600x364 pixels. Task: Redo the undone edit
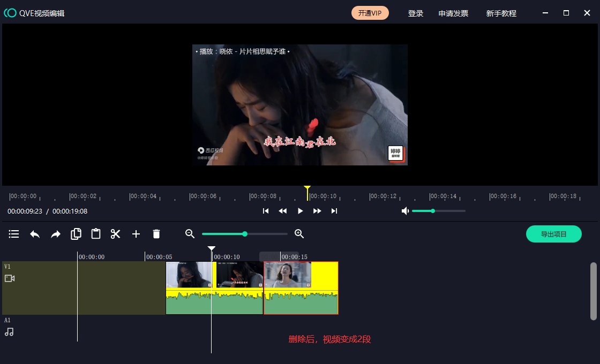[x=56, y=234]
